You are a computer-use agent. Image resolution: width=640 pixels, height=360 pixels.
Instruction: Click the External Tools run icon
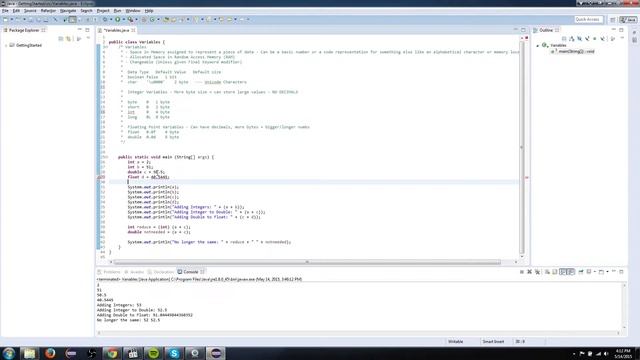131,20
